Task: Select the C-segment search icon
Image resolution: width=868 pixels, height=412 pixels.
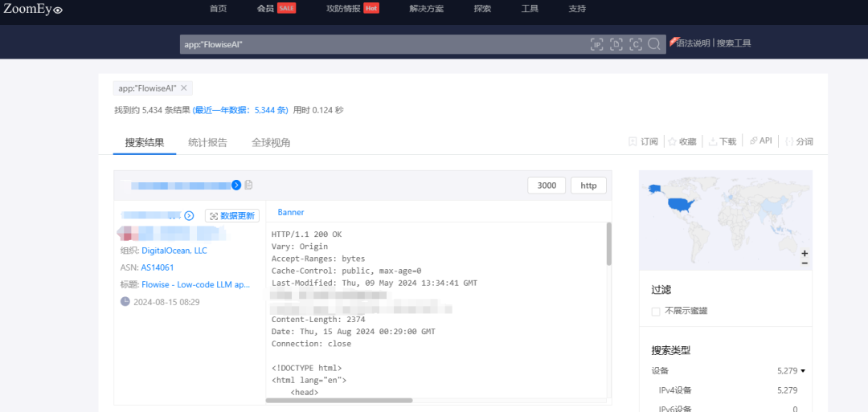Action: pyautogui.click(x=636, y=44)
